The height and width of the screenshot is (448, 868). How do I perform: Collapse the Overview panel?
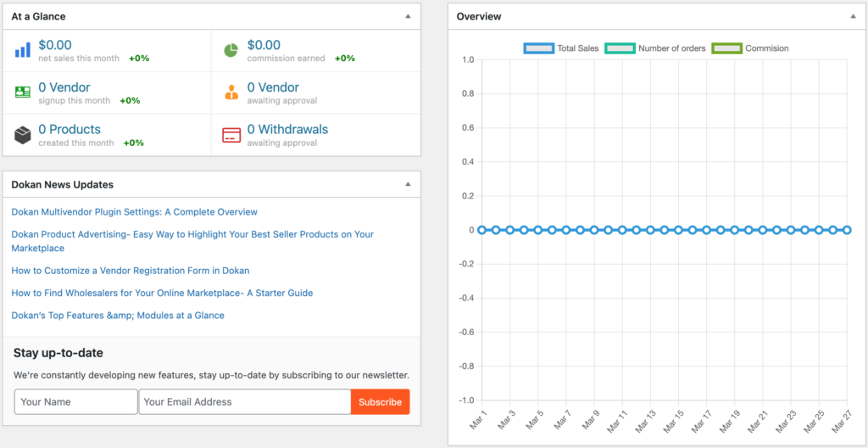853,17
